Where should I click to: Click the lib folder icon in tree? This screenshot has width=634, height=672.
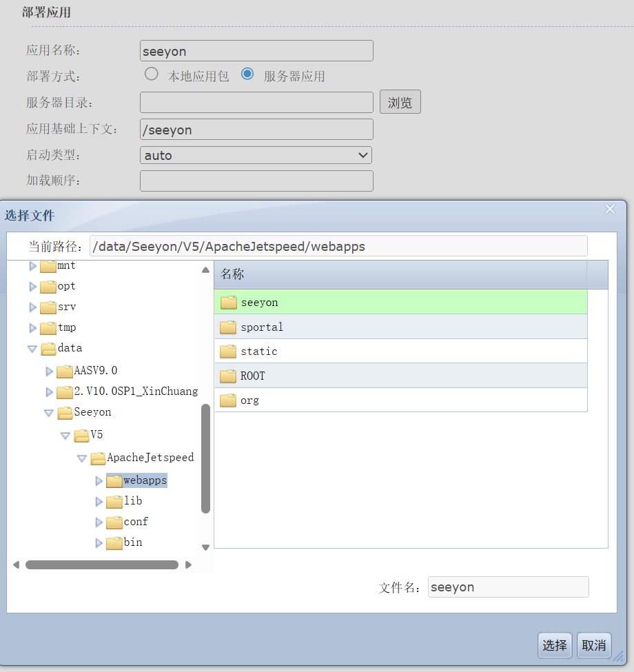pyautogui.click(x=114, y=502)
